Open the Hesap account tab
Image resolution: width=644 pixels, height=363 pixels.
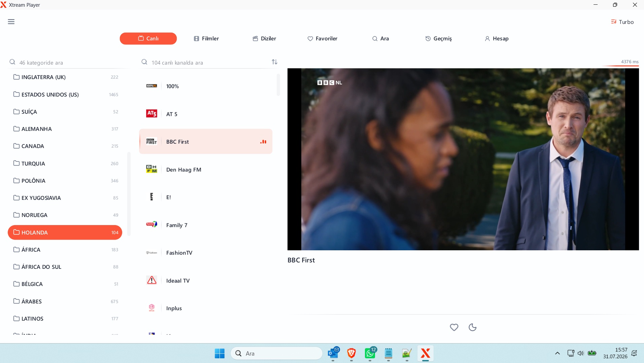tap(497, 39)
